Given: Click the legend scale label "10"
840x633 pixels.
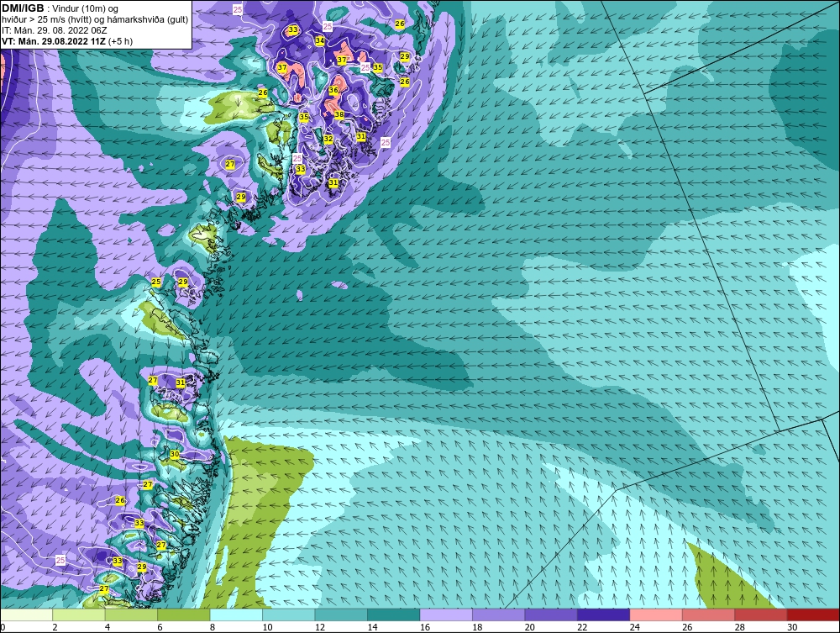Looking at the screenshot, I should [267, 627].
